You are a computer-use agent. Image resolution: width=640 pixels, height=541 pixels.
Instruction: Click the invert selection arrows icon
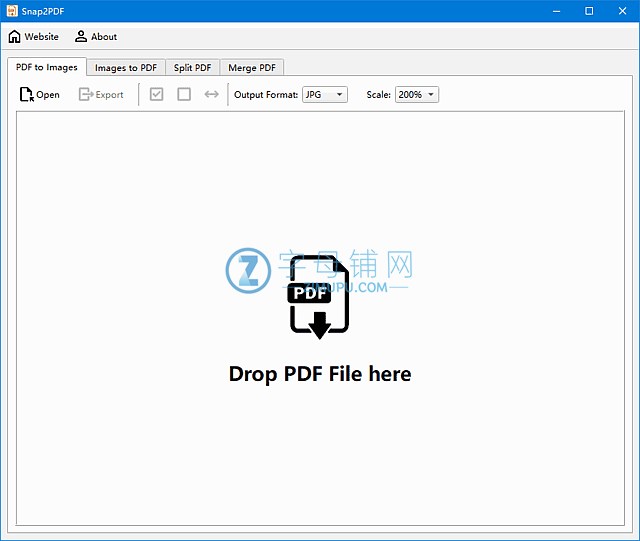pos(211,95)
